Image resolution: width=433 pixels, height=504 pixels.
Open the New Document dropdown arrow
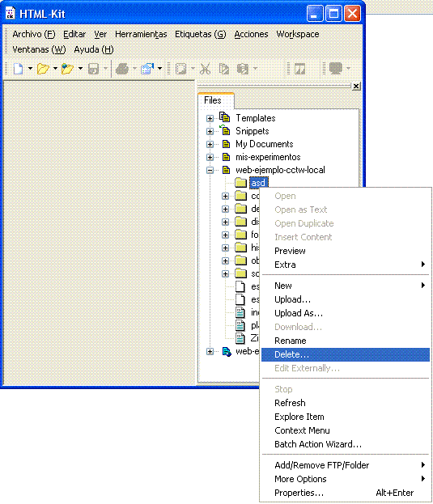(x=30, y=69)
